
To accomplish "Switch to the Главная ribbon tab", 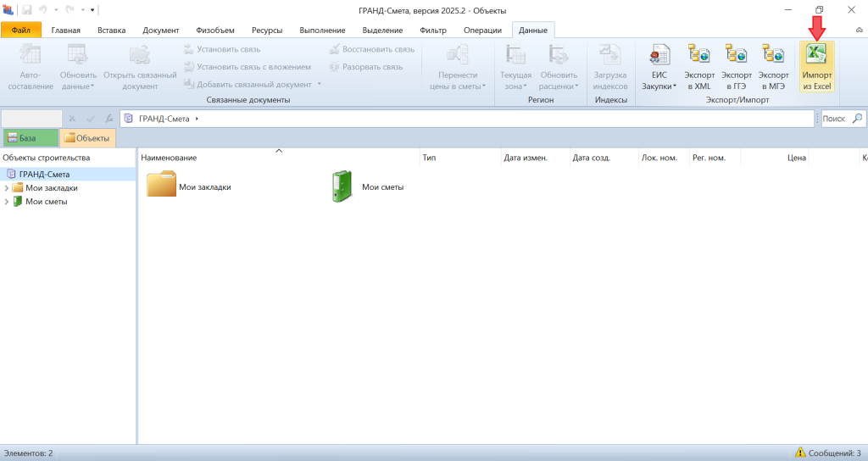I will click(x=66, y=31).
